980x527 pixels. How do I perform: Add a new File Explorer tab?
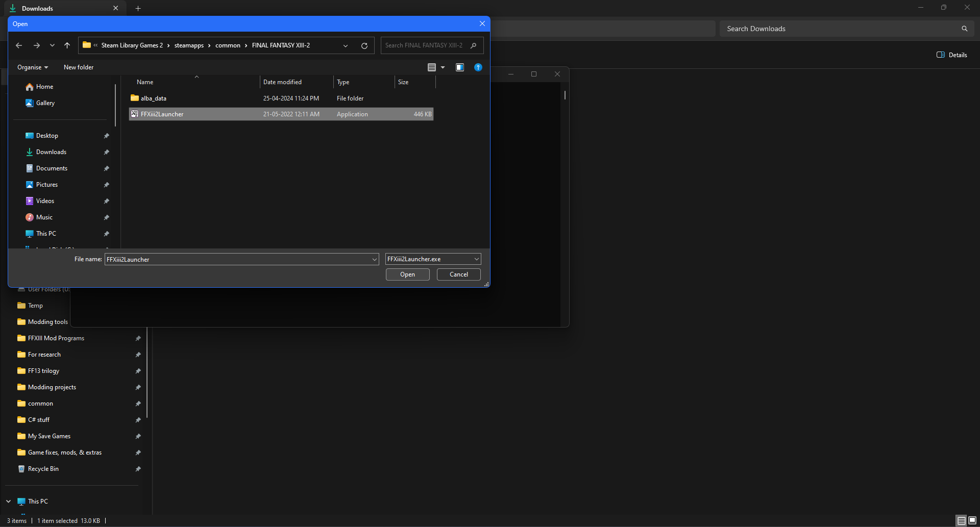click(x=138, y=8)
